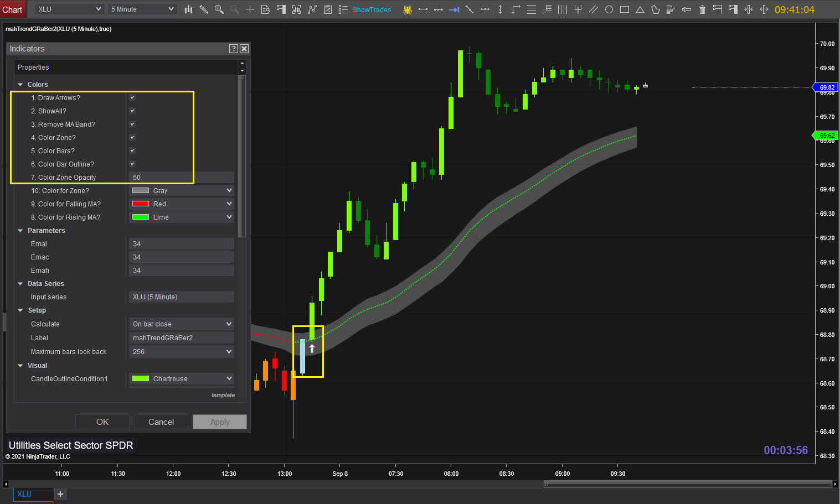Select the four vertical lines time-cycles tool
840x504 pixels.
(563, 9)
